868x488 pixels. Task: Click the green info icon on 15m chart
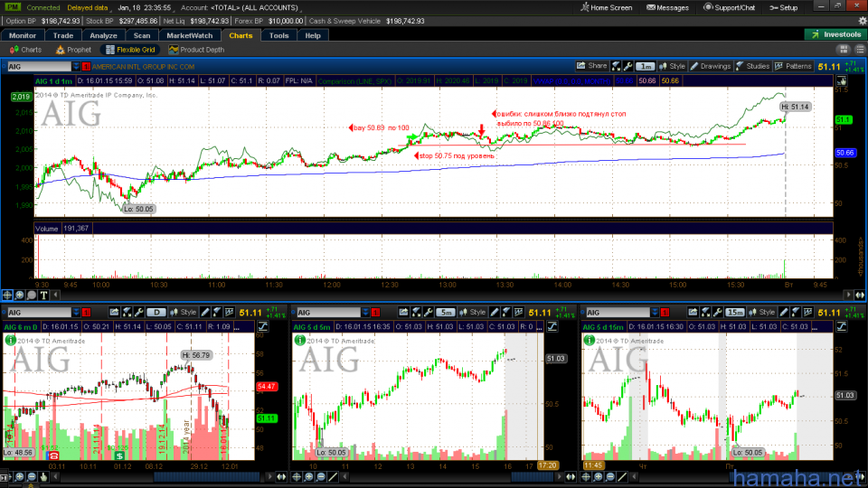click(x=590, y=341)
